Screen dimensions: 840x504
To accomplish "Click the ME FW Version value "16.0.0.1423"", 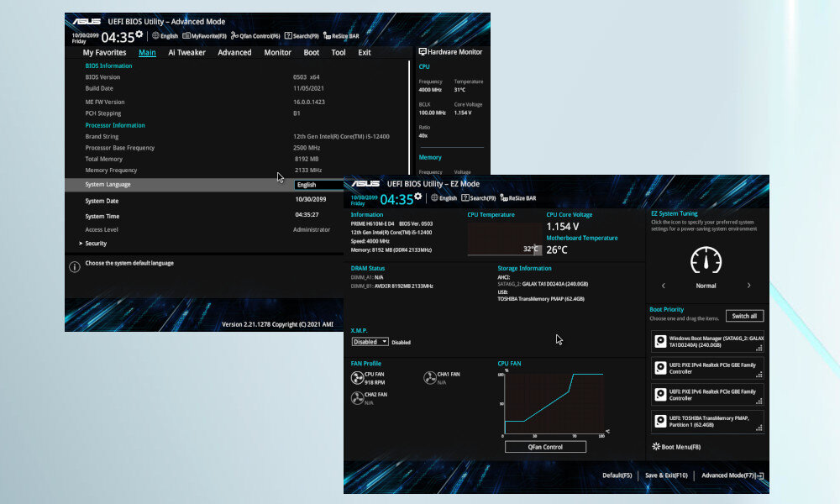I will coord(309,102).
